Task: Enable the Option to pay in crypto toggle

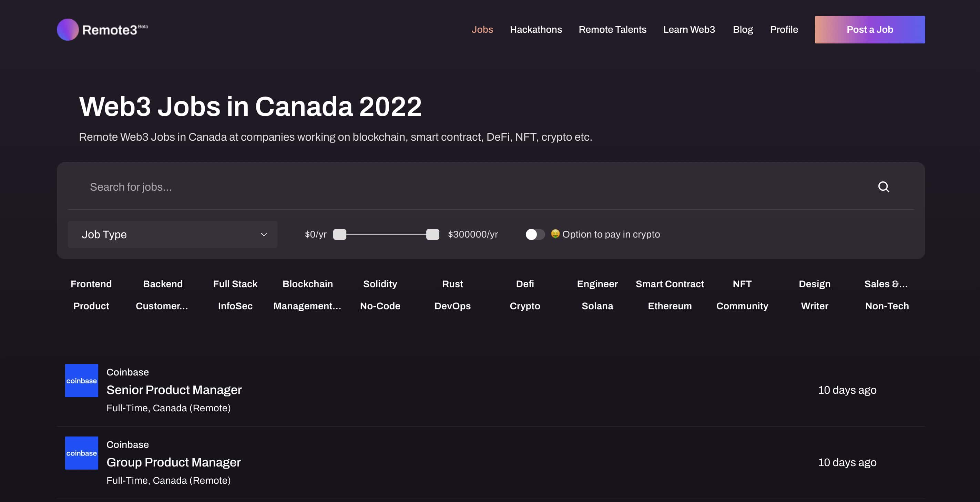Action: 535,234
